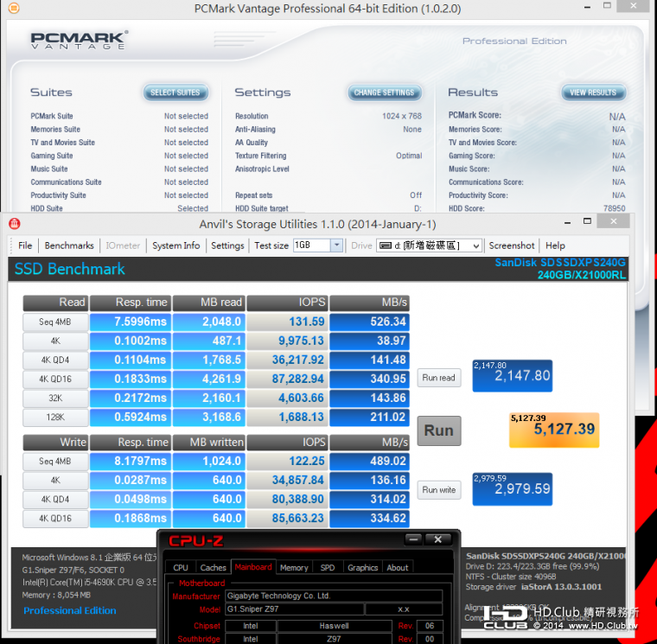Open the About tab in CPU-Z
The image size is (657, 644).
click(x=398, y=568)
